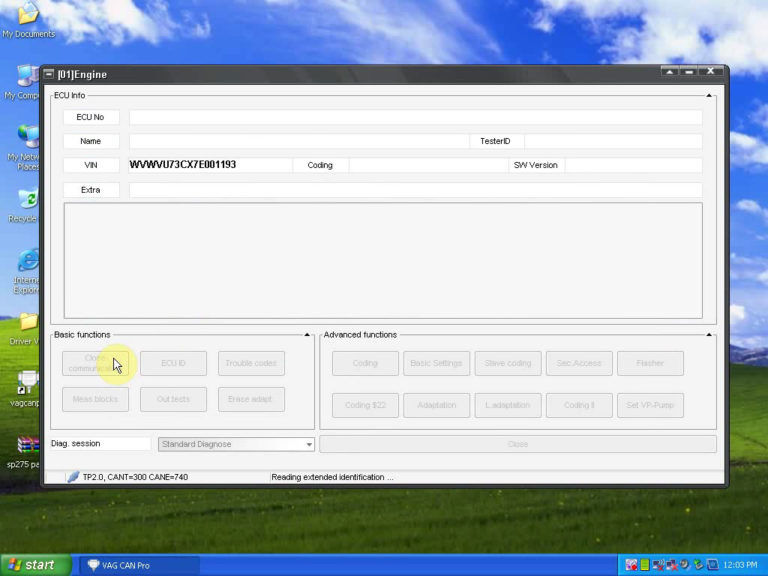The image size is (768, 576).
Task: Collapse the ECU Info panel
Action: tap(709, 96)
